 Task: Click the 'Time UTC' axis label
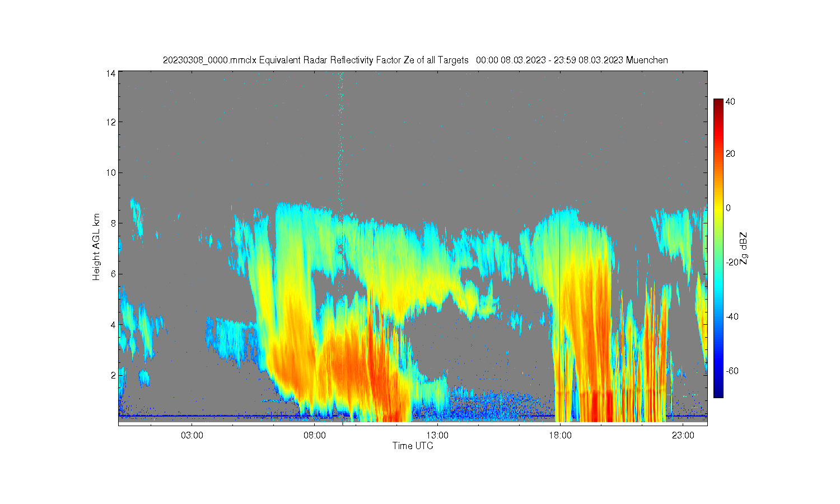tap(413, 446)
